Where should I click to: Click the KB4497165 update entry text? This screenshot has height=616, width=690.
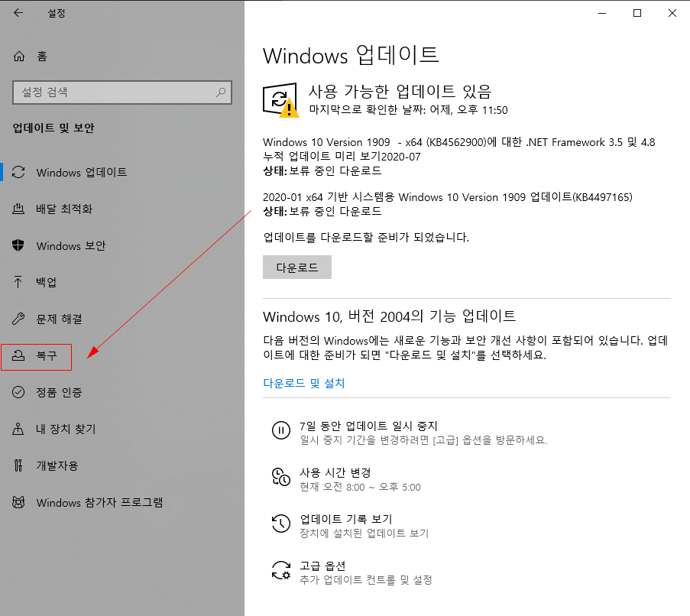coord(448,196)
